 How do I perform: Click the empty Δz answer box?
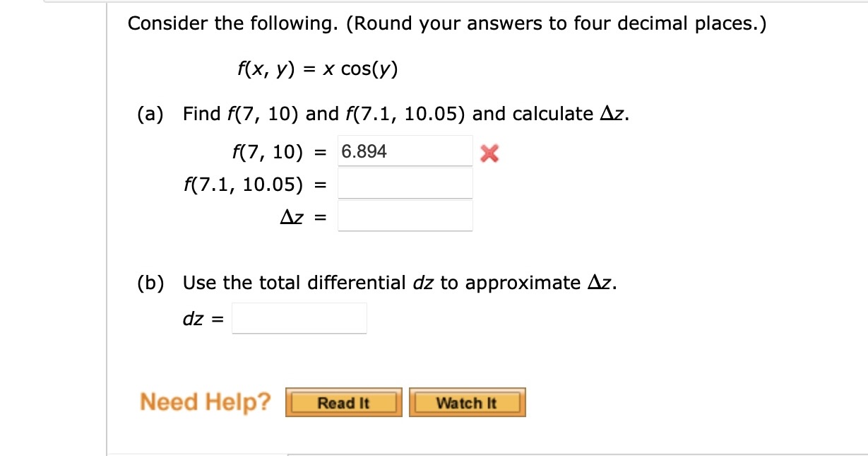click(x=405, y=216)
